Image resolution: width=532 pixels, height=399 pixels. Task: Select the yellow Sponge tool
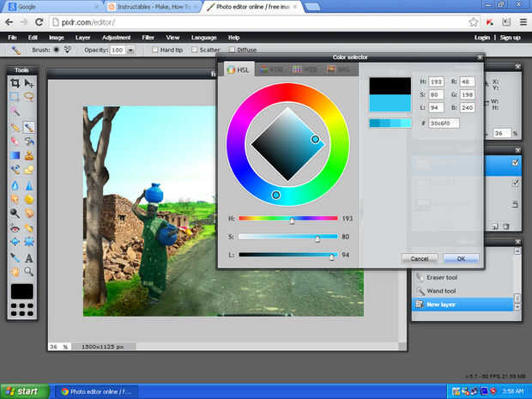point(29,199)
